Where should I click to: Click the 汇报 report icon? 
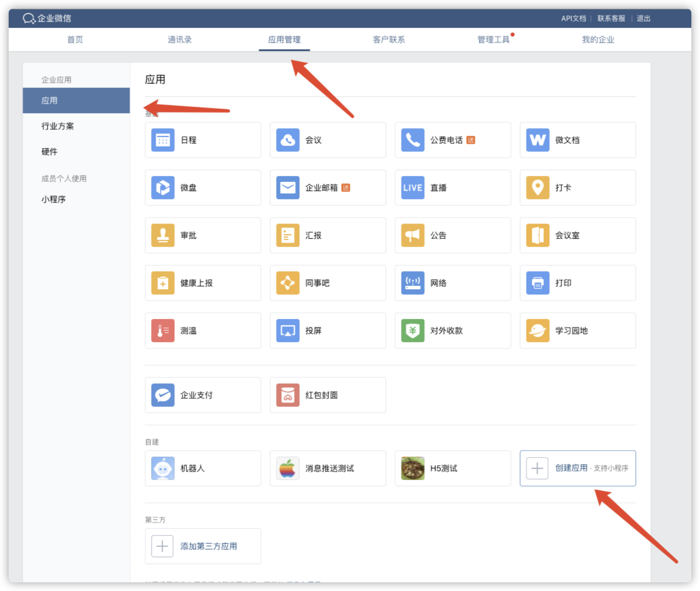[288, 235]
